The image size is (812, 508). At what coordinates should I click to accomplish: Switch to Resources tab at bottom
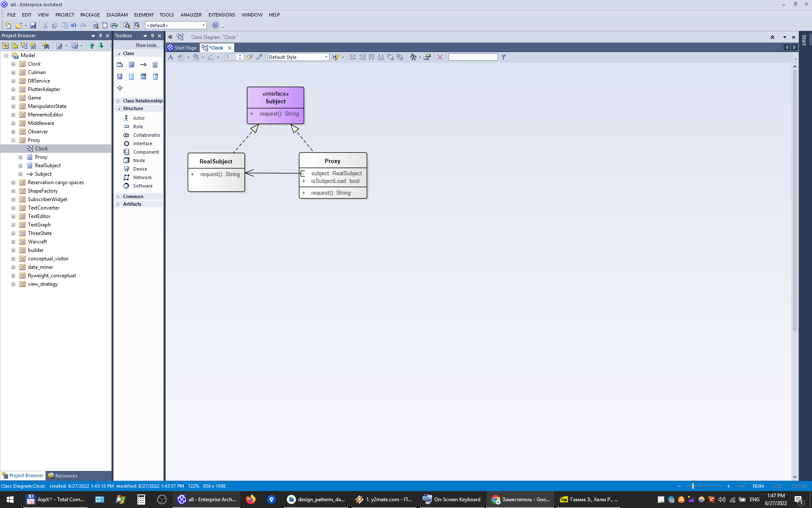pyautogui.click(x=63, y=476)
